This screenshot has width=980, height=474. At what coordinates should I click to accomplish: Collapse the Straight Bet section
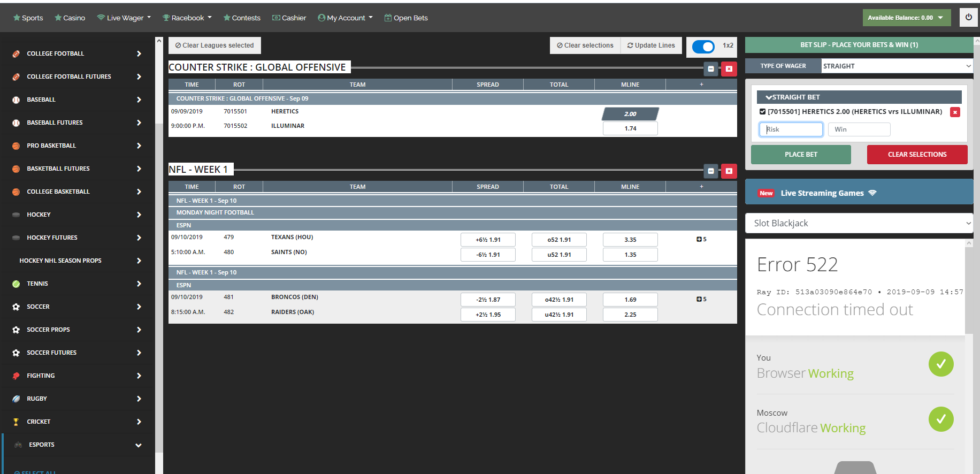[x=859, y=97]
